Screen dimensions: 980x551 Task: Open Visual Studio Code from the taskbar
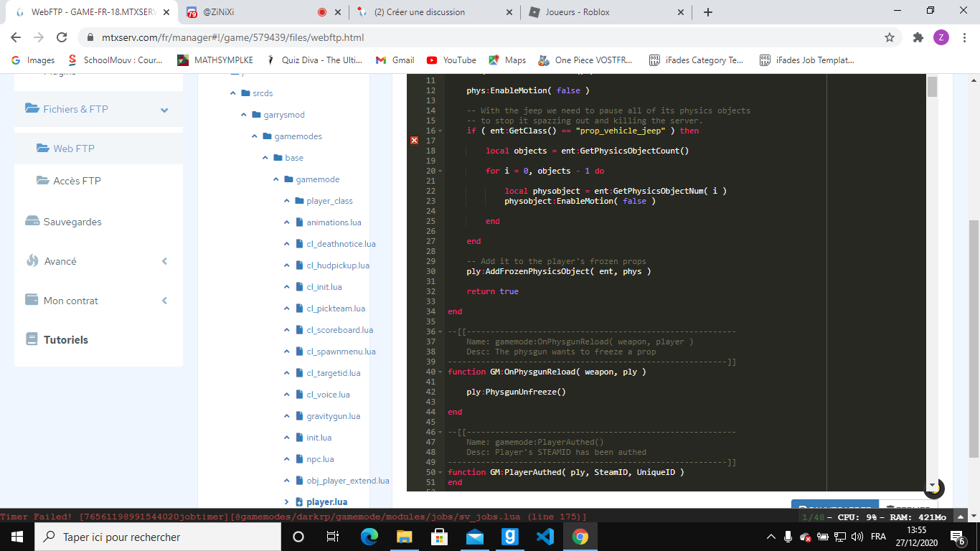[545, 537]
